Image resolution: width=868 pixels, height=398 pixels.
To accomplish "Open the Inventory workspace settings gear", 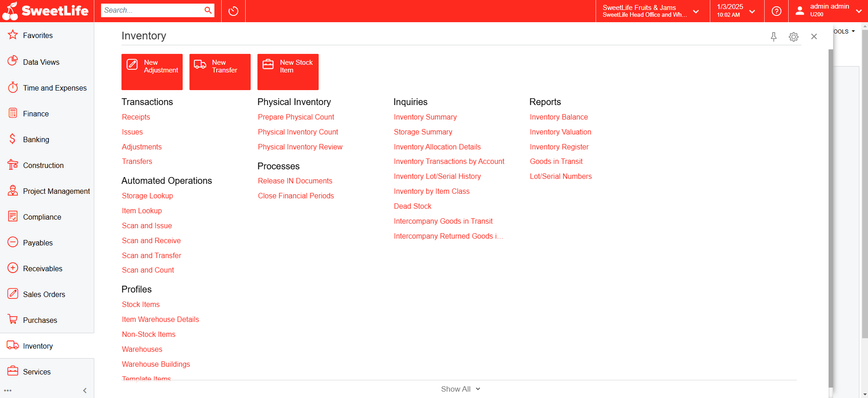I will coord(793,37).
